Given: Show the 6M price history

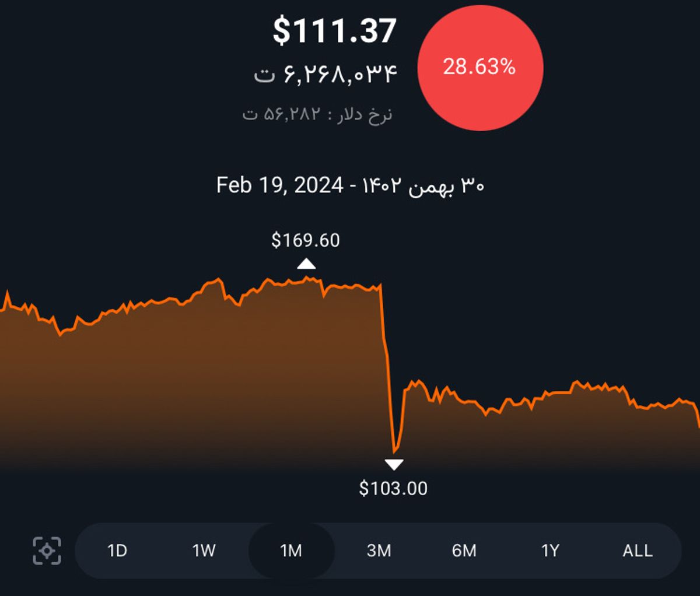Looking at the screenshot, I should tap(464, 551).
